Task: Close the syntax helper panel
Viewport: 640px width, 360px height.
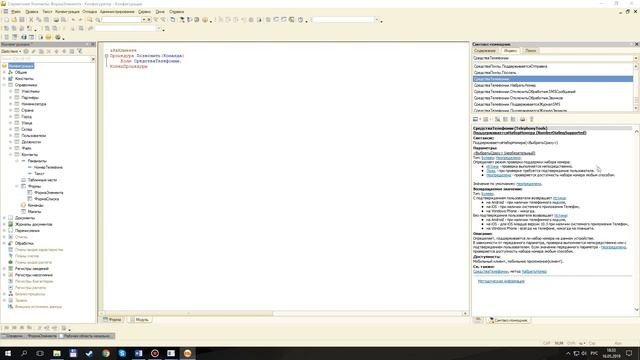Action: [636, 44]
